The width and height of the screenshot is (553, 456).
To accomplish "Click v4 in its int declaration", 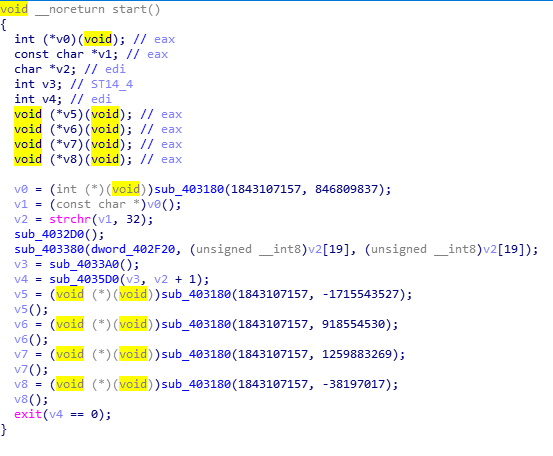I will (x=49, y=99).
